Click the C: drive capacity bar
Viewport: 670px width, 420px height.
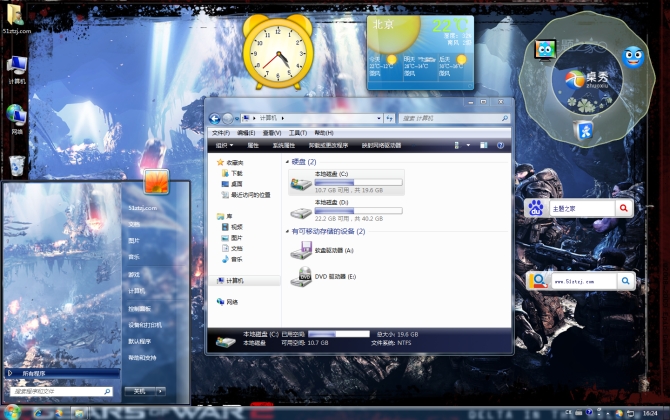tap(359, 182)
